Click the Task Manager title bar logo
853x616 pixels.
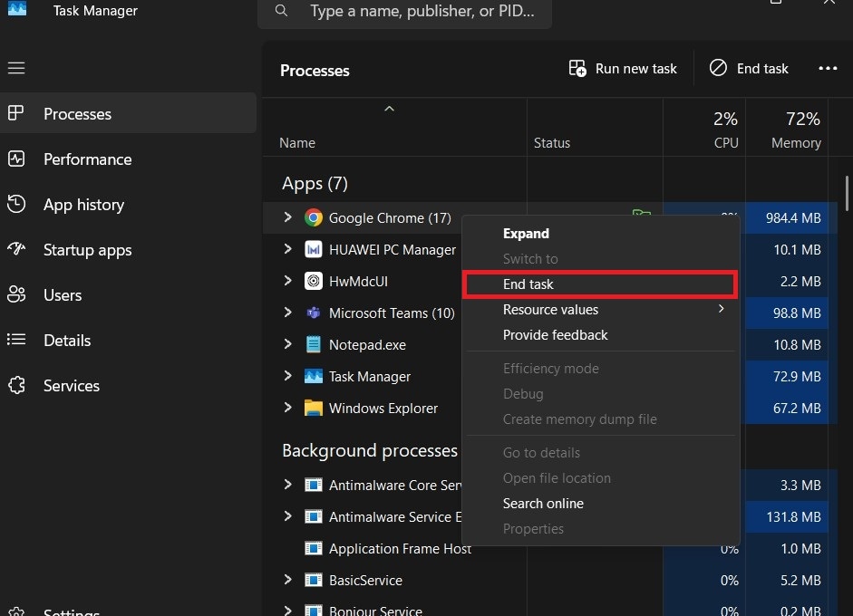coord(17,9)
